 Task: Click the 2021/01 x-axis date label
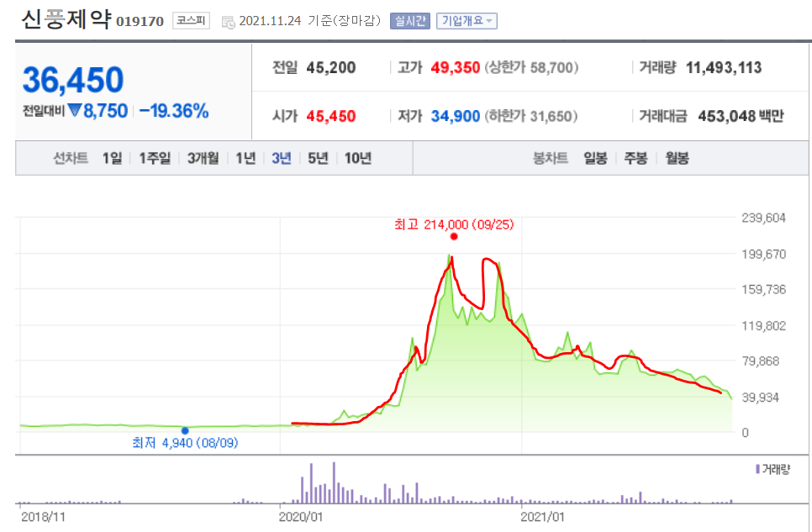542,517
